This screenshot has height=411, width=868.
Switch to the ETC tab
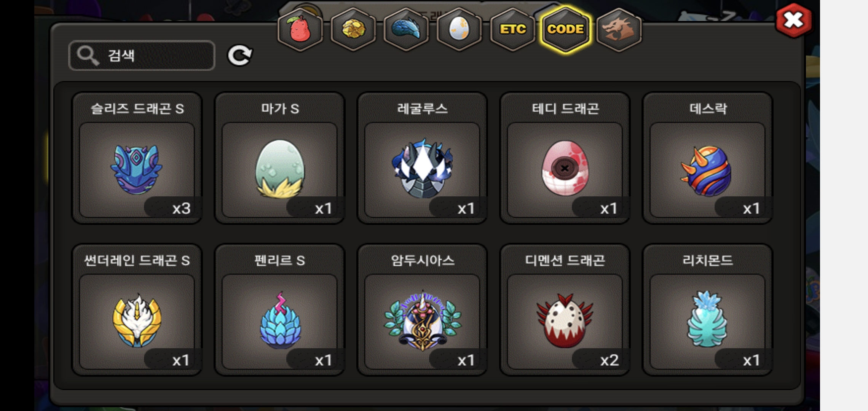(x=512, y=30)
